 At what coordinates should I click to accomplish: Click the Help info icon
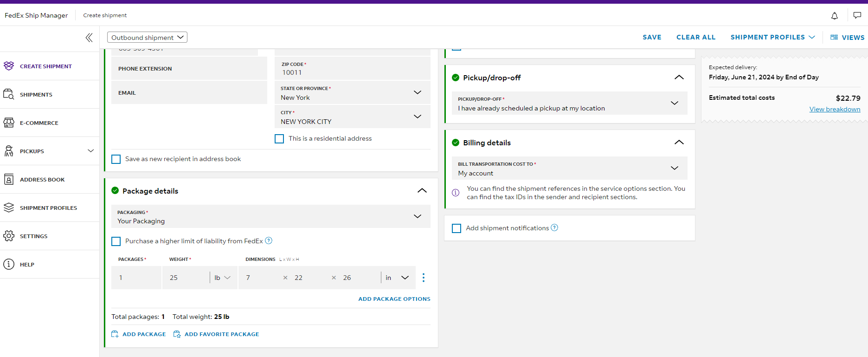coord(9,264)
